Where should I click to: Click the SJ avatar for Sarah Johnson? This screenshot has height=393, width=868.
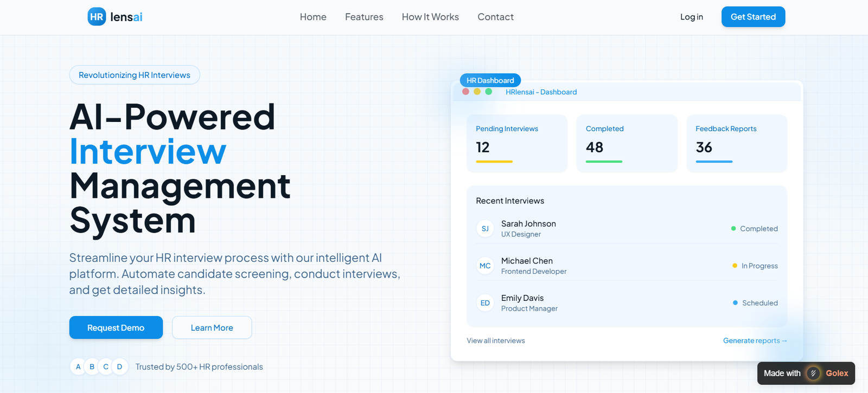pyautogui.click(x=485, y=229)
